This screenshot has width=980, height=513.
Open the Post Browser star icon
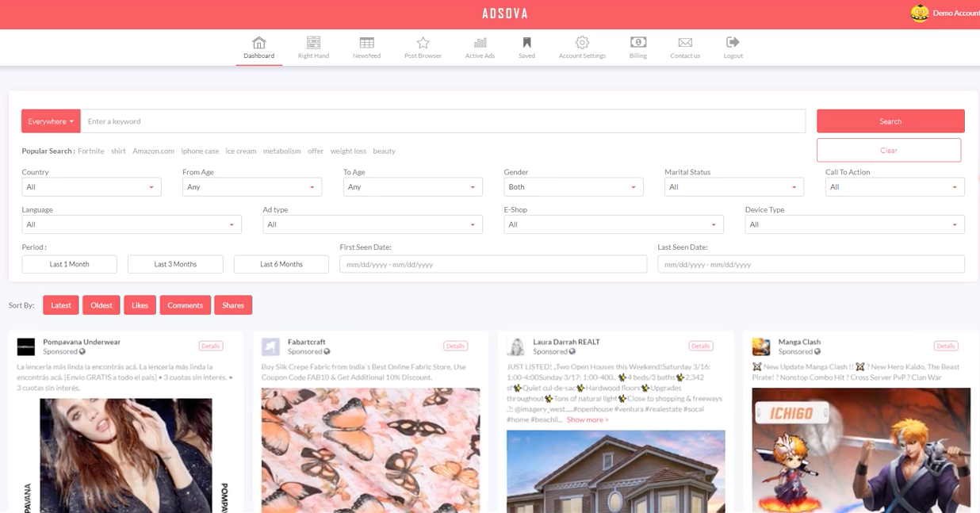tap(423, 42)
